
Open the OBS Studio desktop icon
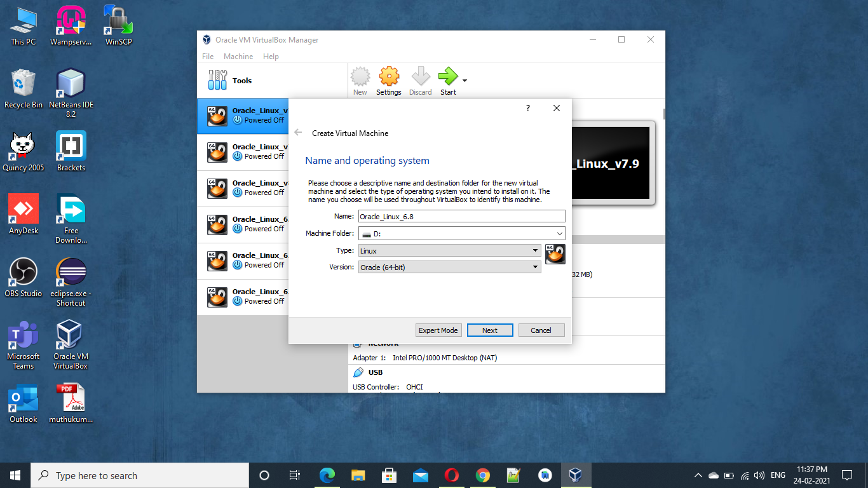pos(24,278)
